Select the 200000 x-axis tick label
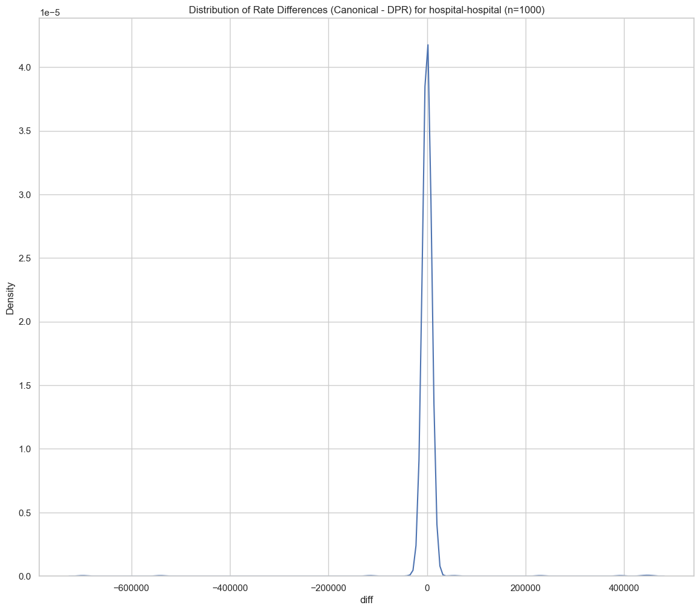The height and width of the screenshot is (611, 700). coord(526,587)
